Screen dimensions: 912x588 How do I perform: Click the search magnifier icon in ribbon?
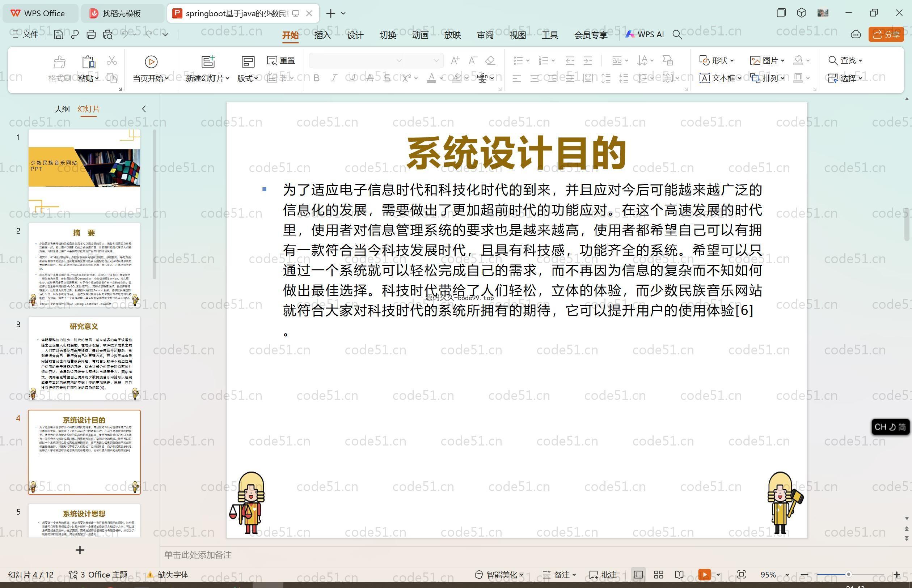677,35
